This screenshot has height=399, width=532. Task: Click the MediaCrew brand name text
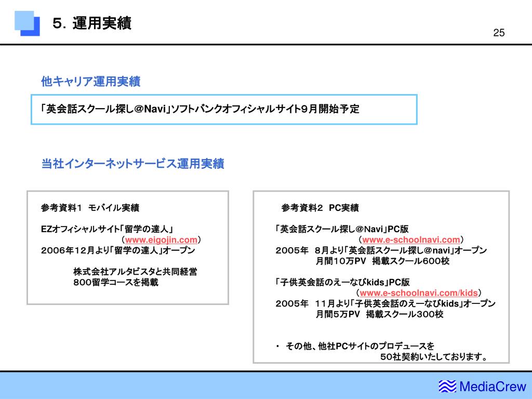[493, 387]
